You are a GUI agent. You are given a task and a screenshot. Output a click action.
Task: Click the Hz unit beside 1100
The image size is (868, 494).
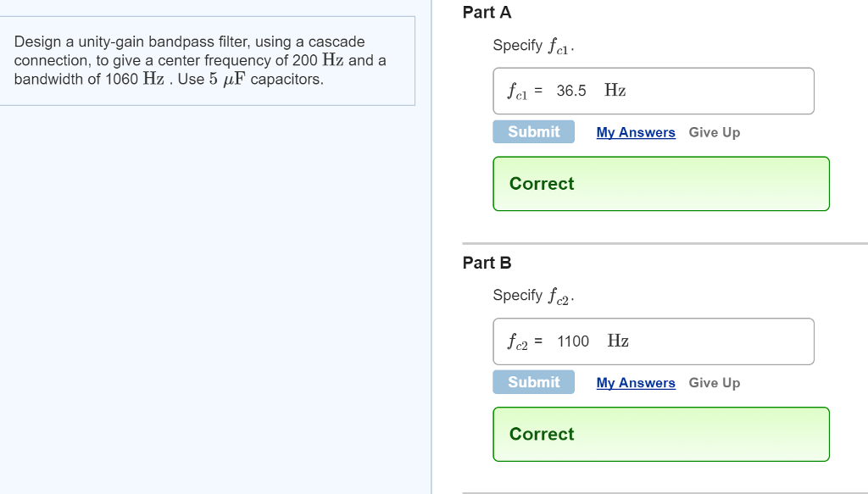click(x=618, y=341)
